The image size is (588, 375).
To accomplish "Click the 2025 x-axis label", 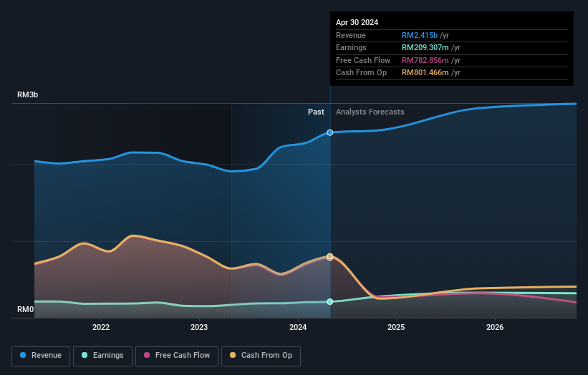I will point(396,327).
